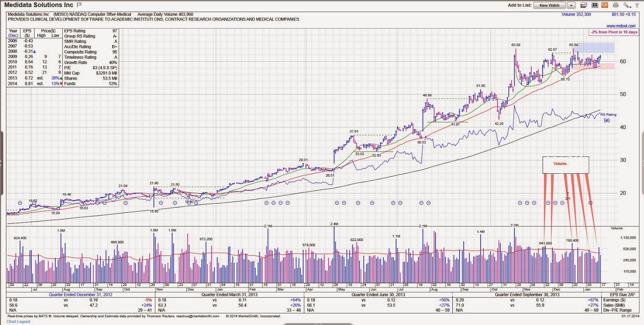The height and width of the screenshot is (325, 644).
Task: Click the -5% earnings change value
Action: click(x=148, y=300)
